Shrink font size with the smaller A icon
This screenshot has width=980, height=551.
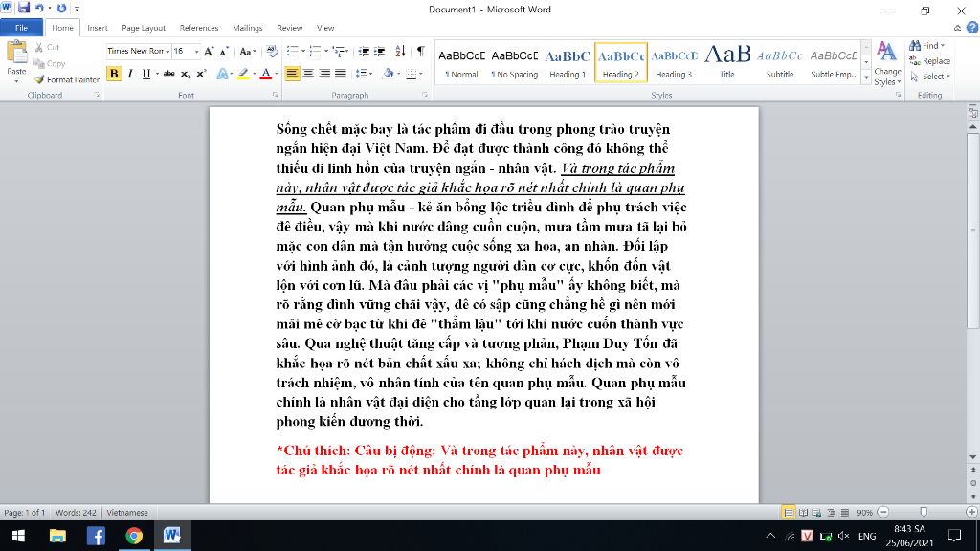224,52
